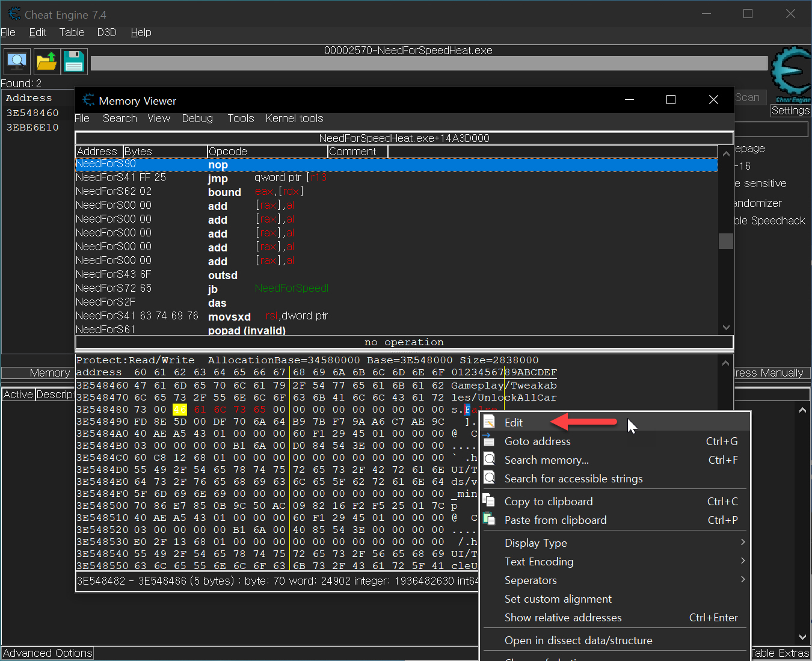Click the Bytes column header

pos(165,152)
